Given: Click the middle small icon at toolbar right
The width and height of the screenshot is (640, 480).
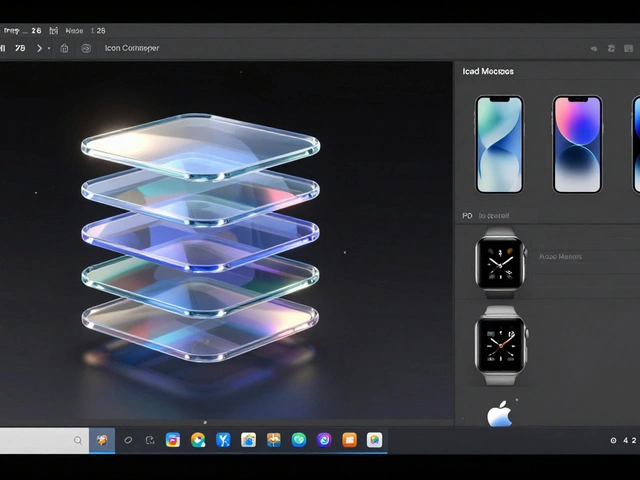Looking at the screenshot, I should [611, 49].
